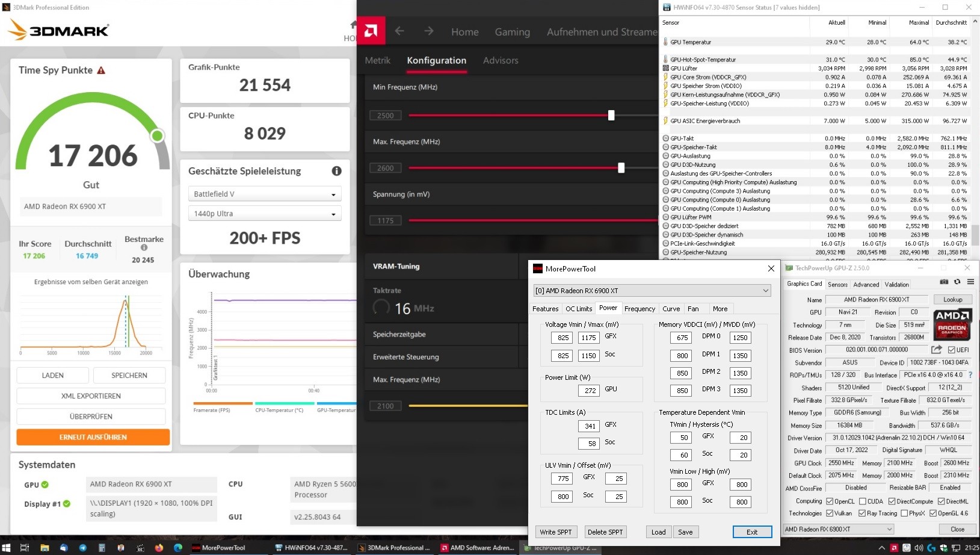Click Time Spy warning triangle icon
980x555 pixels.
click(x=101, y=70)
